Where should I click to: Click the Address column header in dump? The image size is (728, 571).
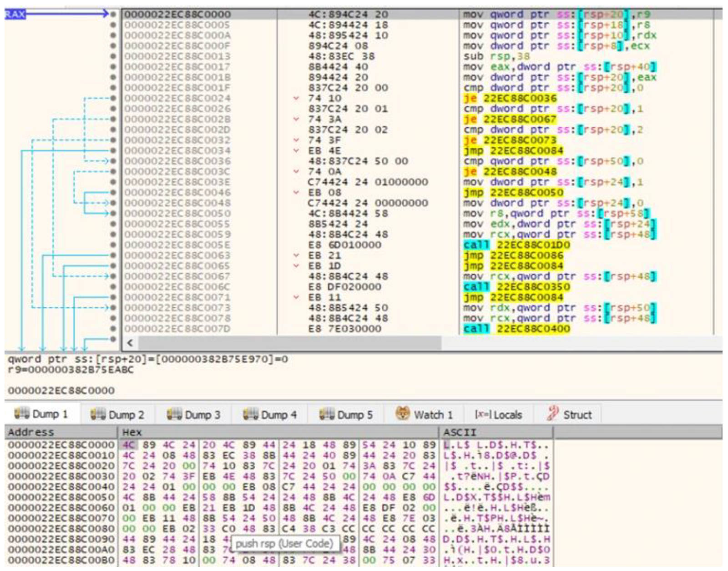(x=31, y=432)
